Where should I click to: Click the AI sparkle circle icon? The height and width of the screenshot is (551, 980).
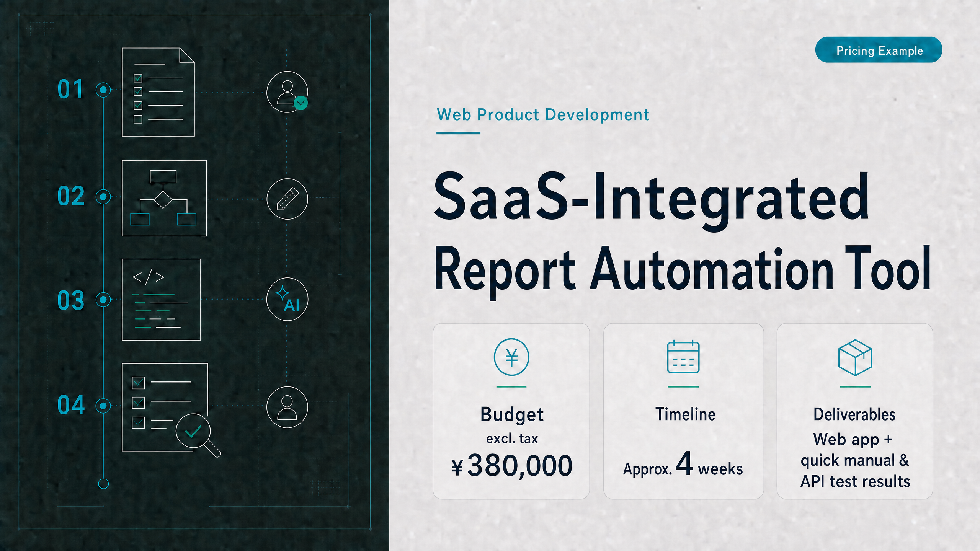coord(287,299)
